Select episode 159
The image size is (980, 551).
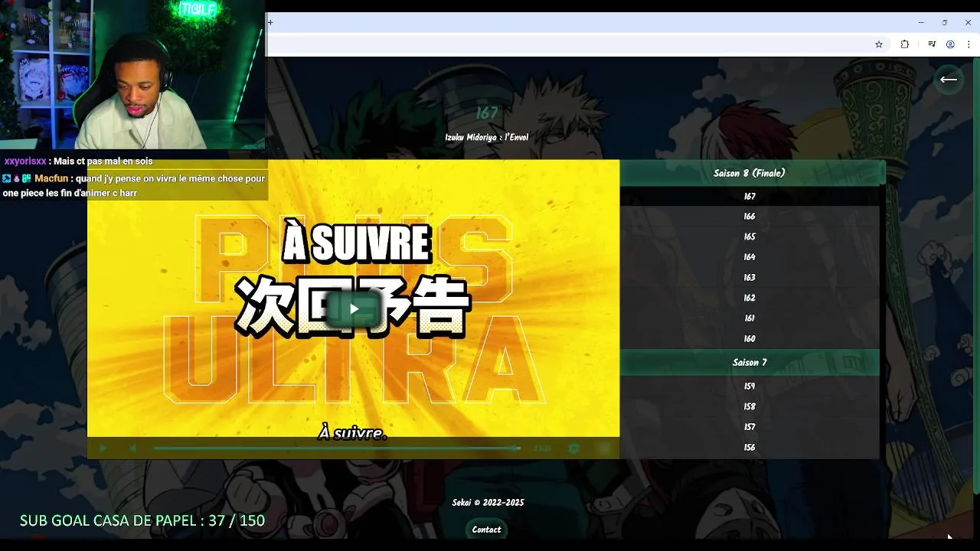pyautogui.click(x=750, y=386)
